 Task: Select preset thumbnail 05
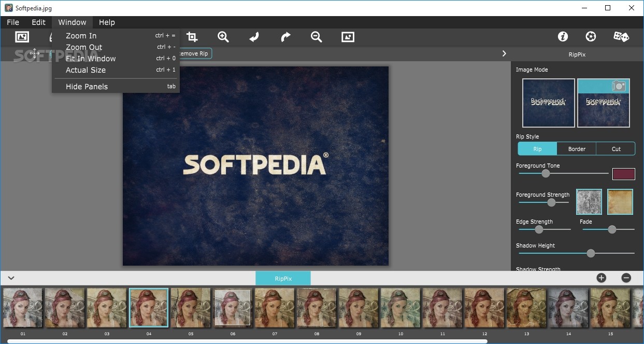point(191,308)
